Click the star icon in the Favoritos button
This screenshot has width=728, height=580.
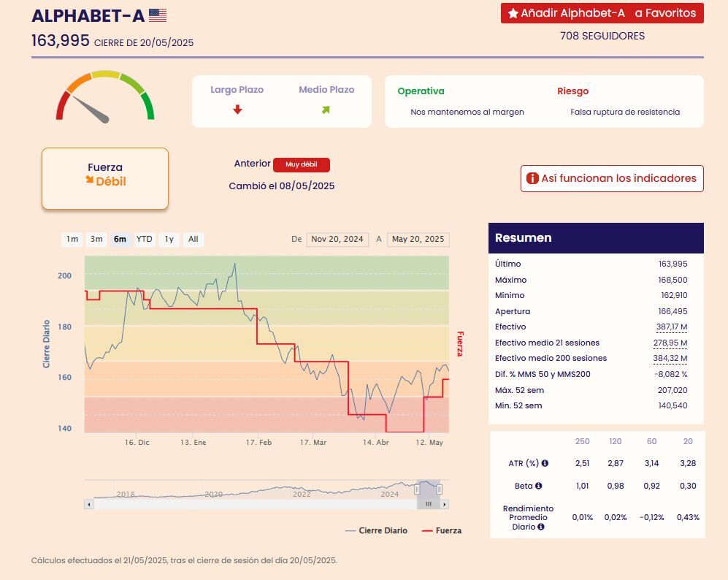point(513,13)
